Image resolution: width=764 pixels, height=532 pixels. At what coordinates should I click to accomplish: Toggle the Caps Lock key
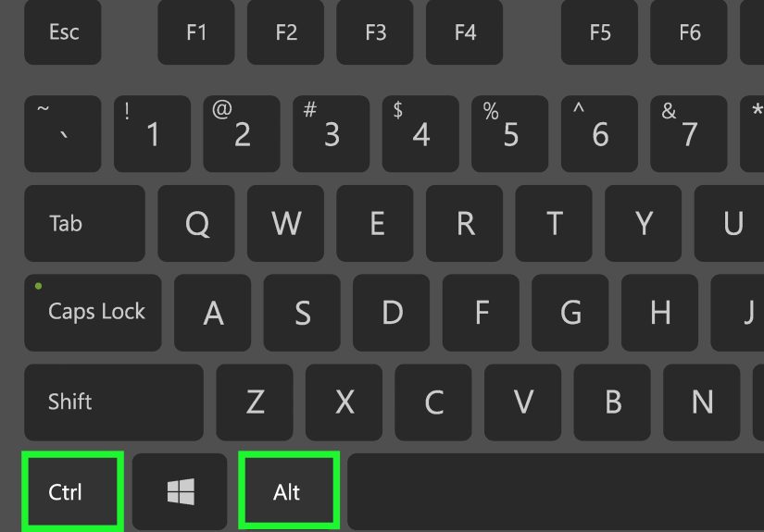[93, 313]
